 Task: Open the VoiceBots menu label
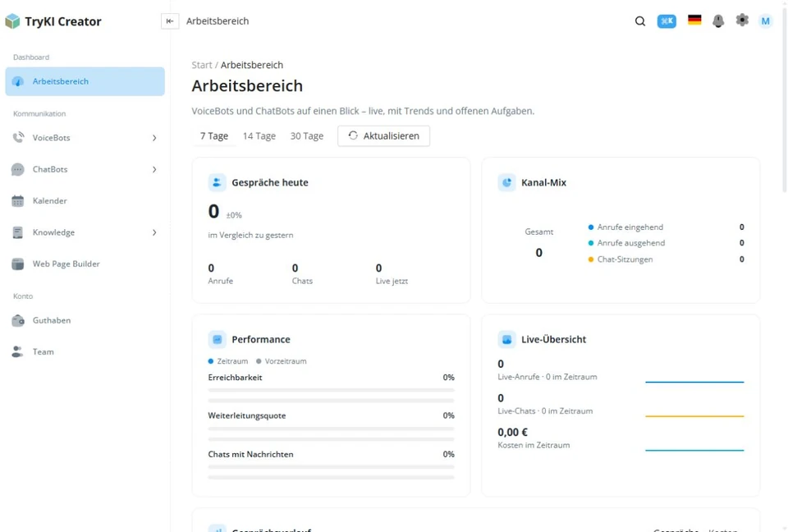point(51,138)
